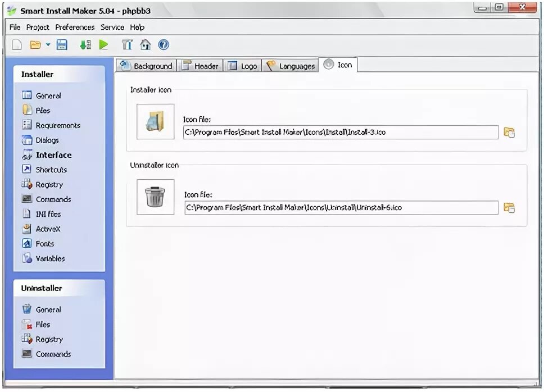Select the Icon tab
The height and width of the screenshot is (392, 544).
(338, 65)
